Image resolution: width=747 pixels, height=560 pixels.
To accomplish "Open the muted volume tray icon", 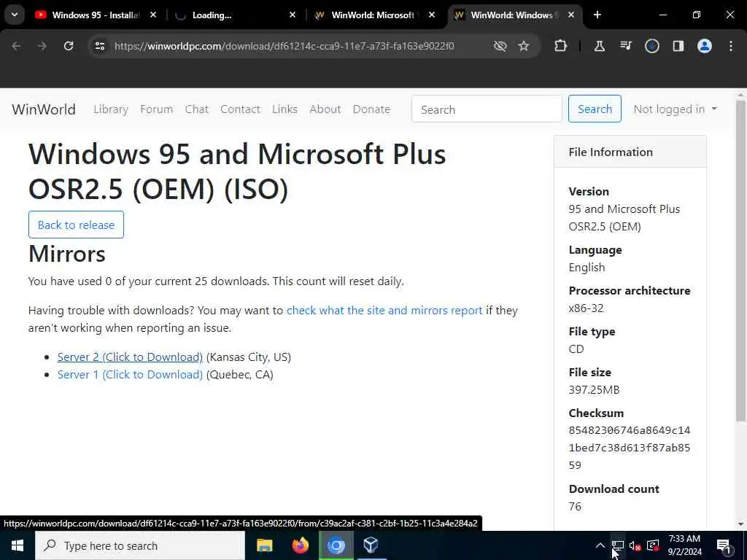I will 635,545.
